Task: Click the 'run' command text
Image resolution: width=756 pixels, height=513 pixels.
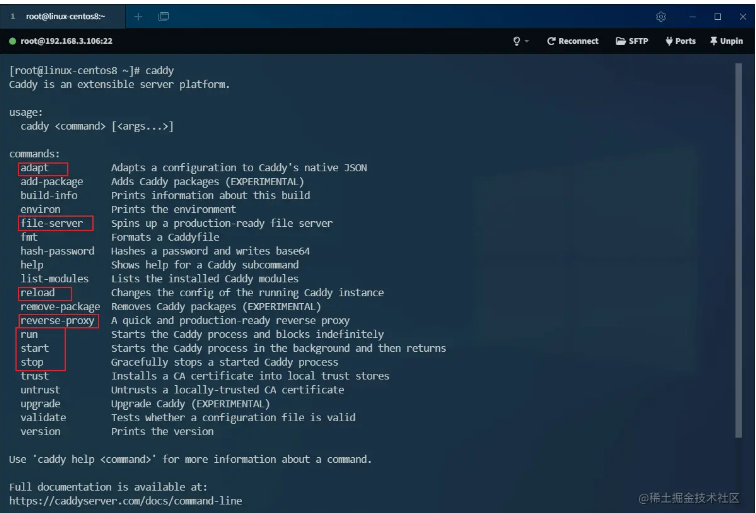Action: pyautogui.click(x=29, y=335)
